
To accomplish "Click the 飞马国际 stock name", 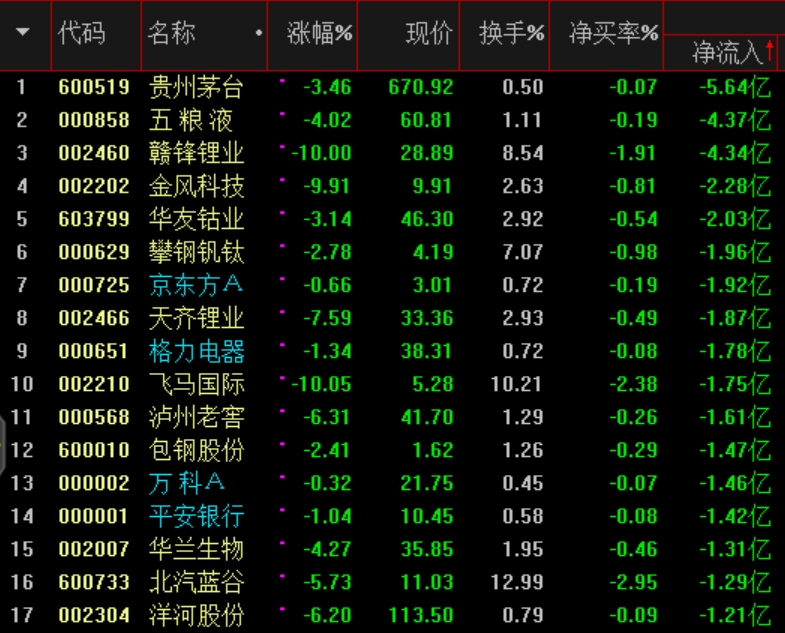I will [196, 384].
